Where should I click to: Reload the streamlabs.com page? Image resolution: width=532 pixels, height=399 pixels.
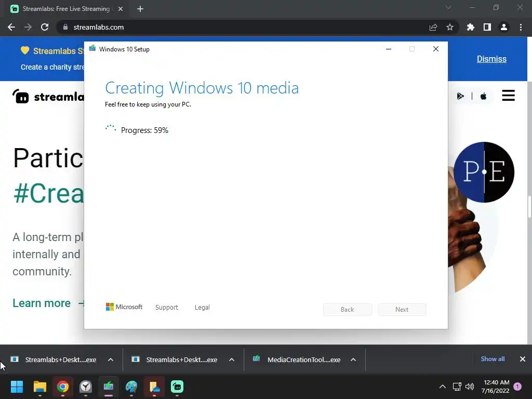tap(45, 27)
